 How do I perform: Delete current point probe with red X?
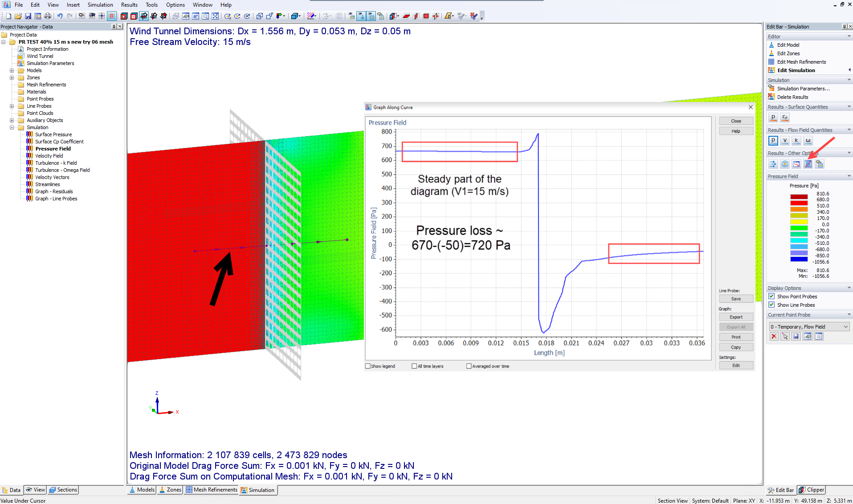pyautogui.click(x=774, y=337)
